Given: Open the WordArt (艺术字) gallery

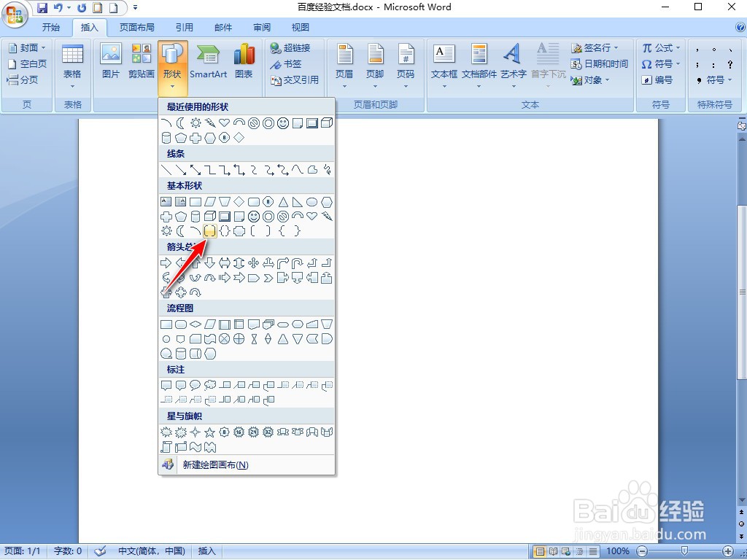Looking at the screenshot, I should click(x=513, y=66).
